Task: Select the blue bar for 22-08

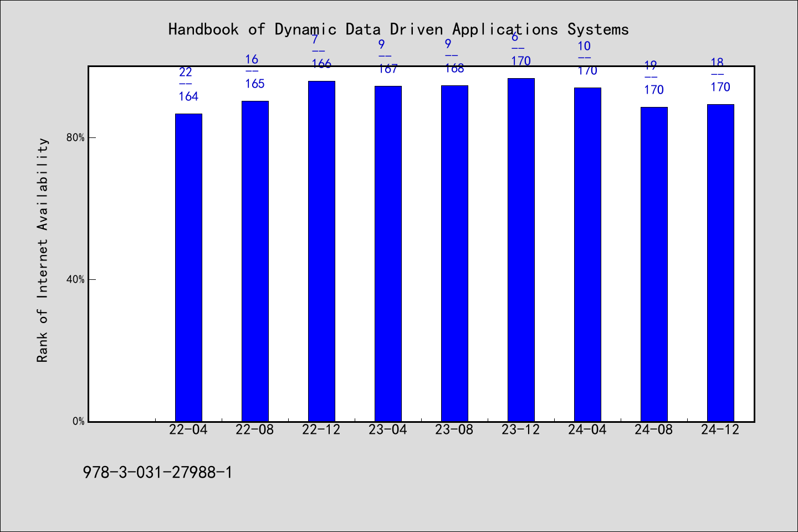Action: pyautogui.click(x=255, y=261)
